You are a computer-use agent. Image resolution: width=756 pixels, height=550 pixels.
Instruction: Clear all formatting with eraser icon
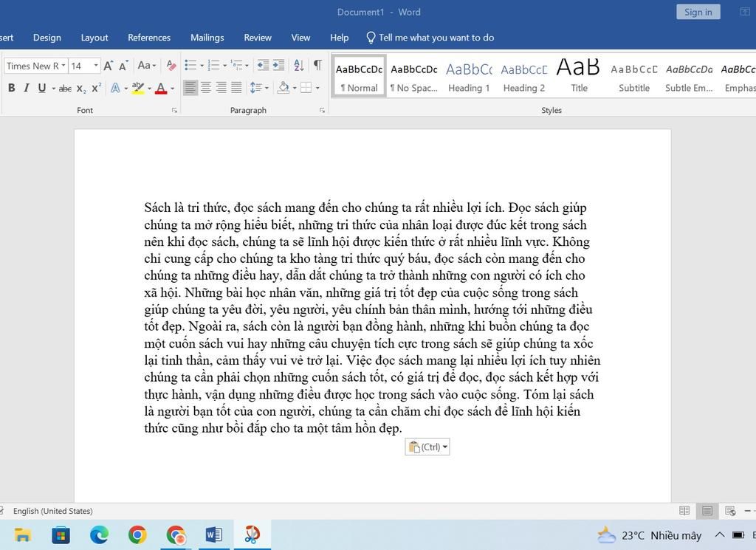click(x=171, y=65)
